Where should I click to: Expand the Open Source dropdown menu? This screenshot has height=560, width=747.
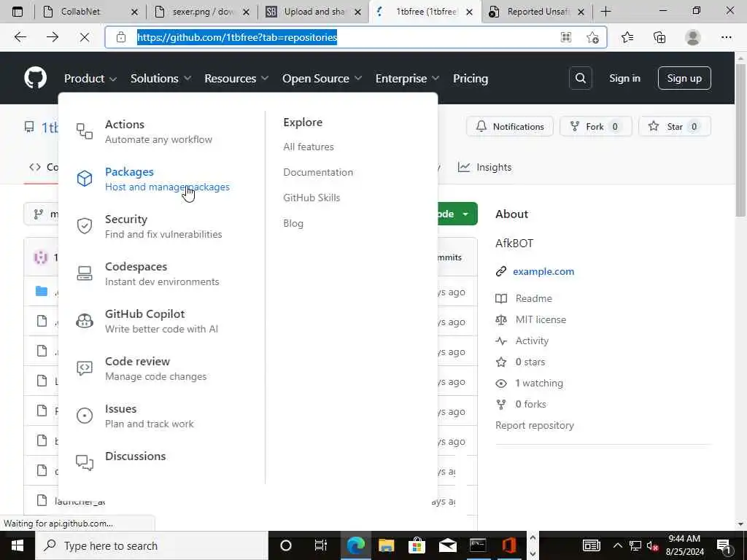[322, 78]
